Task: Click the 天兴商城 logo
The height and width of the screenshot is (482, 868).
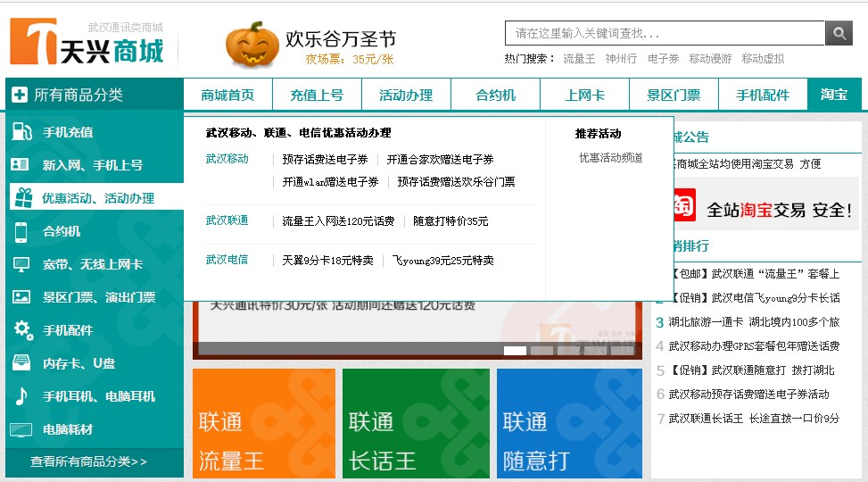Action: pos(87,43)
